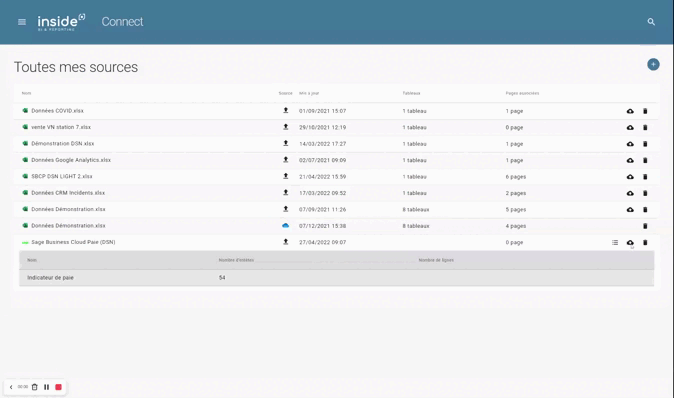Delete Données Démonstration.xlsx dated 07/09/2021

pos(645,209)
